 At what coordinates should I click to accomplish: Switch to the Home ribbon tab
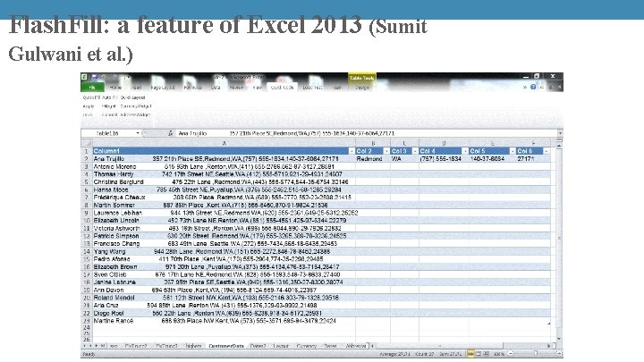pyautogui.click(x=115, y=88)
